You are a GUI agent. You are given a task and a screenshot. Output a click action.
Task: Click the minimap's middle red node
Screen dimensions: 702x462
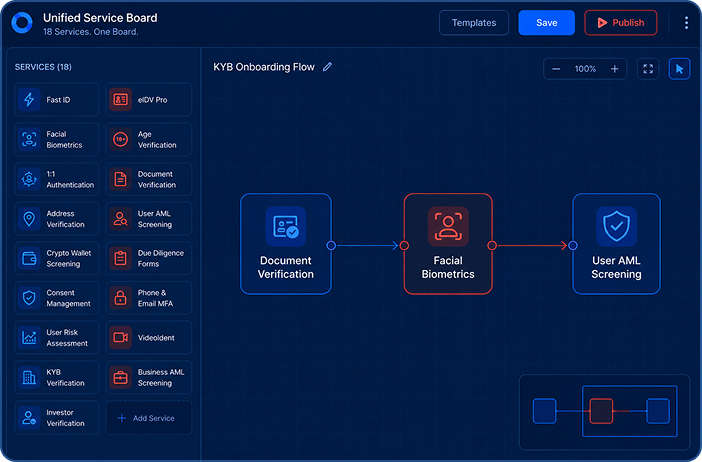(x=601, y=411)
